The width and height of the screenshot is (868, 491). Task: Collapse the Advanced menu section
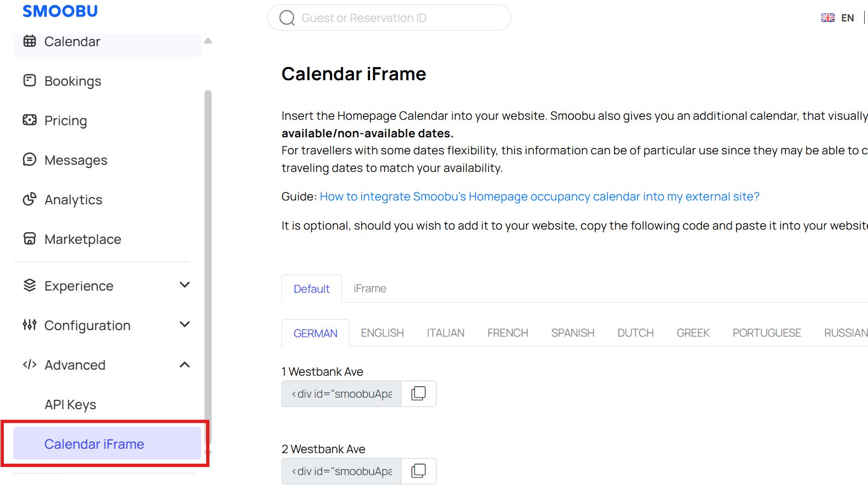pos(185,365)
